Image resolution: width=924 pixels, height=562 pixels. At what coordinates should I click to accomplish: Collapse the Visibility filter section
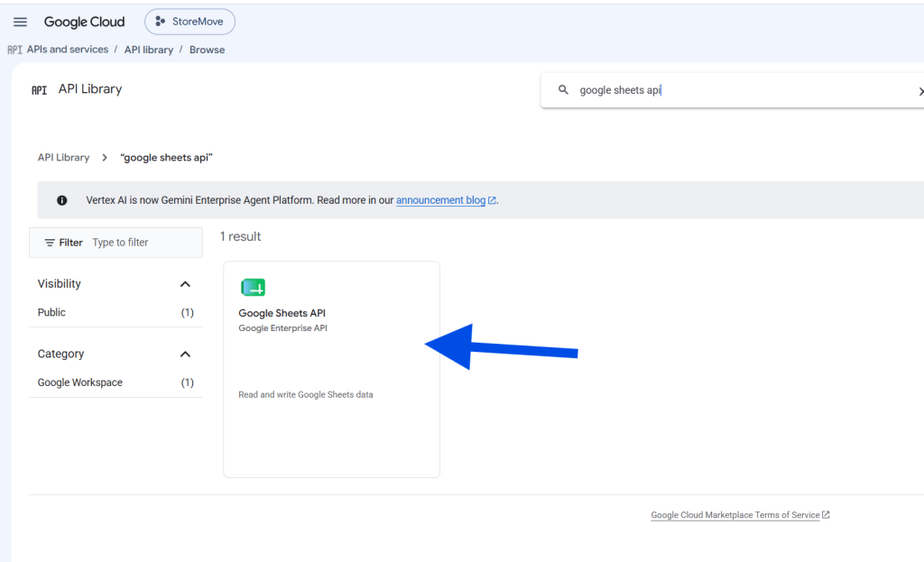click(185, 284)
